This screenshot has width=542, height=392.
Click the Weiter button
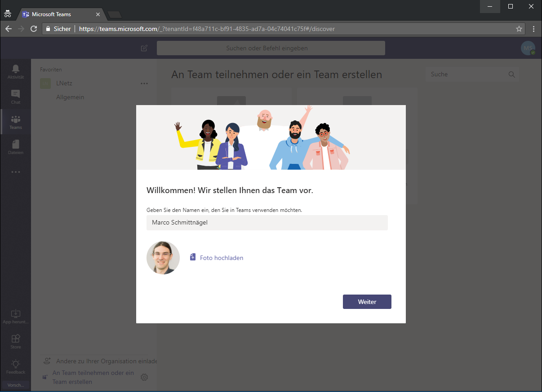[x=367, y=302]
